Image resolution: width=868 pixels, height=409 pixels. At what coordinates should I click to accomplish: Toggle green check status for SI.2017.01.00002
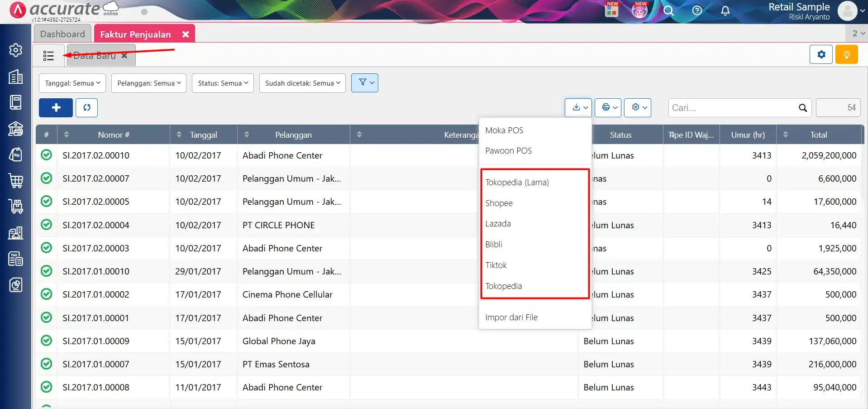[x=46, y=294]
